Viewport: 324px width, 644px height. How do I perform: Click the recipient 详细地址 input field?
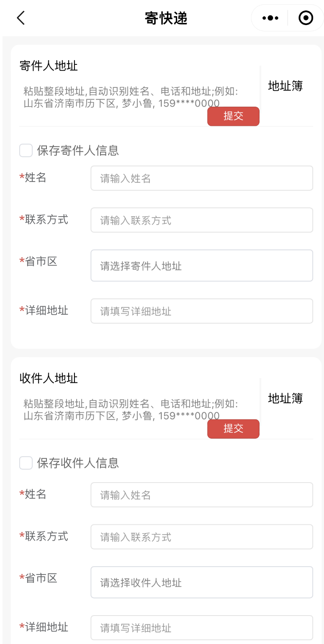pyautogui.click(x=201, y=628)
